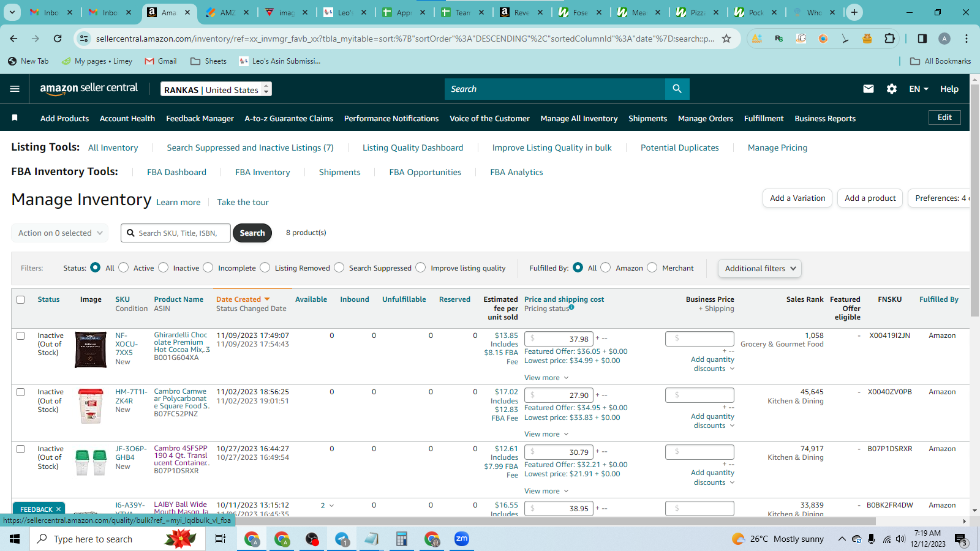
Task: Open the EN language dropdown
Action: pyautogui.click(x=919, y=89)
